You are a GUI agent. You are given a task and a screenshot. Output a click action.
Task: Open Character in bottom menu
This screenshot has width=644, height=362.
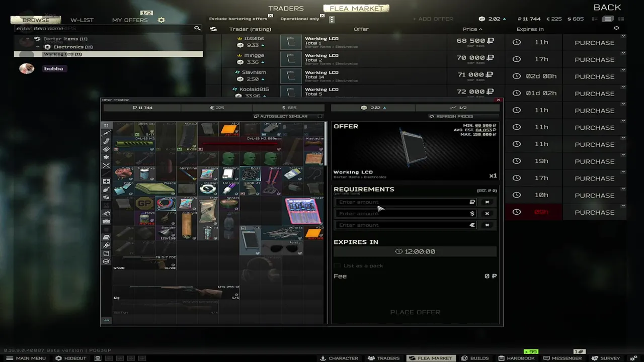tap(340, 358)
